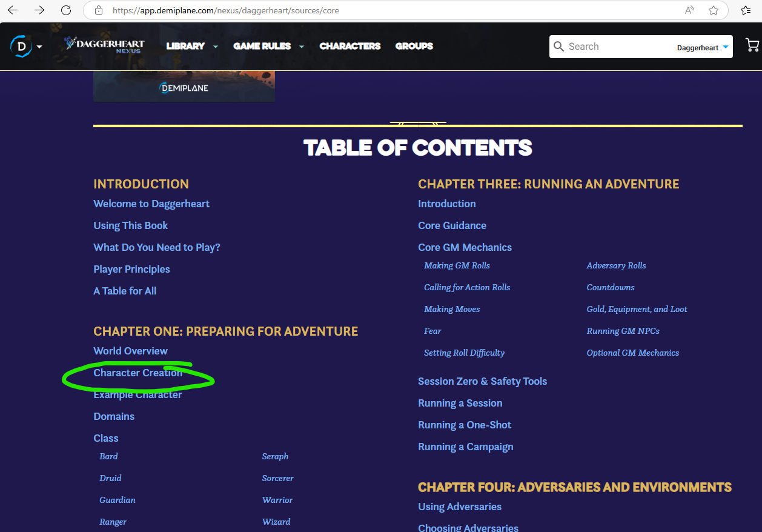Open the Warrior class link

tap(277, 500)
